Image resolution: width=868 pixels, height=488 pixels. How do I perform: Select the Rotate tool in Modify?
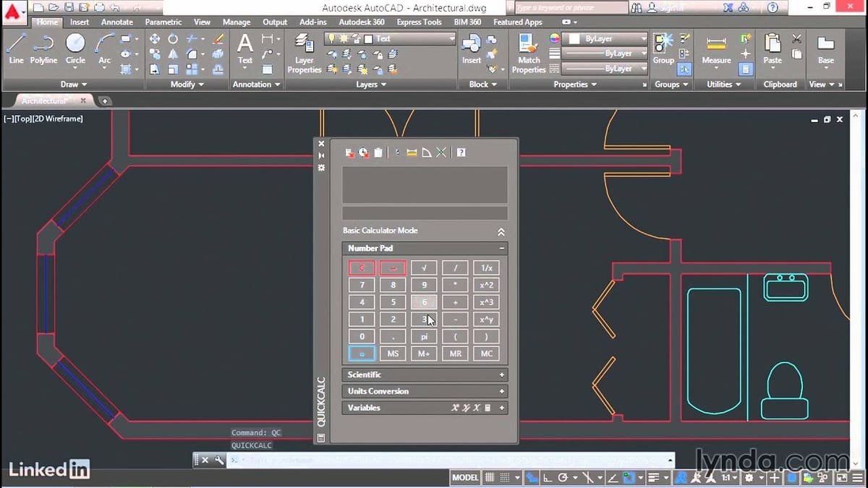click(x=173, y=38)
